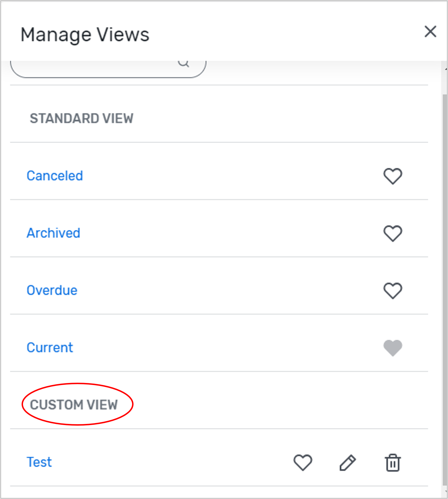Viewport: 448px width, 499px height.
Task: Open the Canceled view
Action: coord(55,175)
